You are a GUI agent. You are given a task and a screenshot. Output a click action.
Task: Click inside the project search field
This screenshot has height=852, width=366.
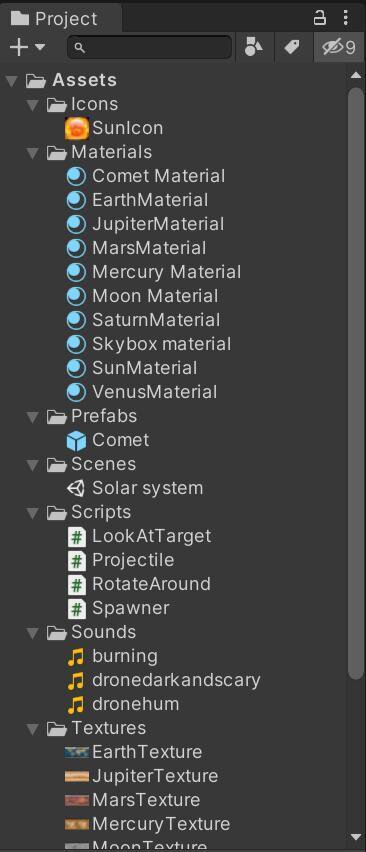point(149,47)
